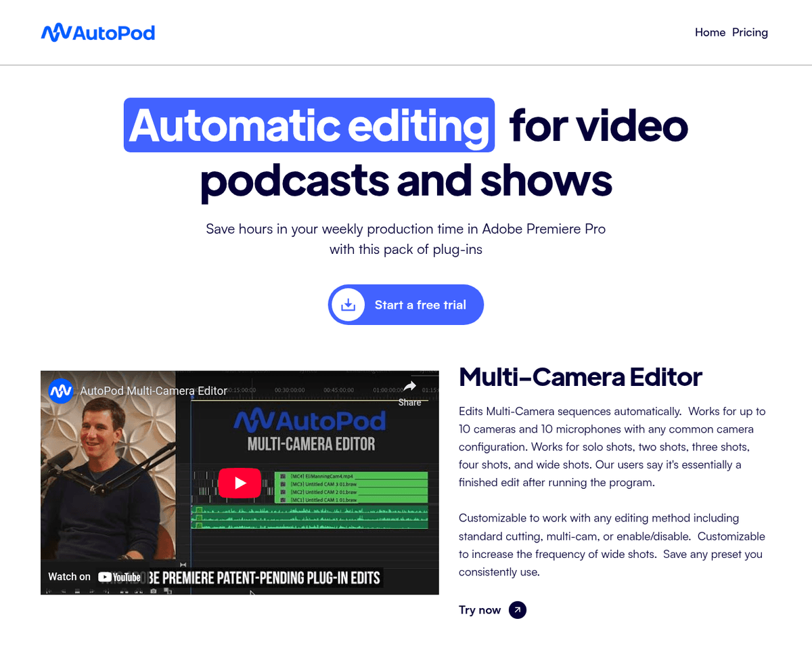Click the download icon in the free trial button
Viewport: 812px width, 650px height.
pyautogui.click(x=348, y=305)
